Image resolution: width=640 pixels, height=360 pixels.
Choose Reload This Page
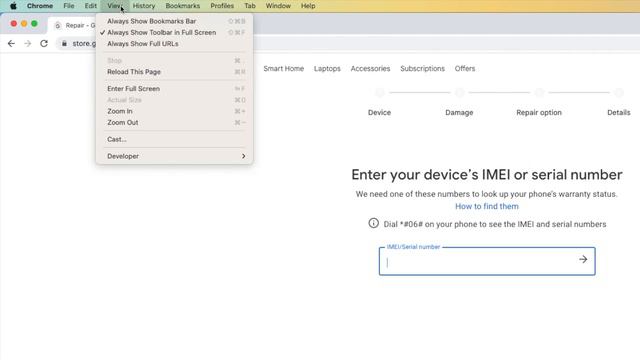174,71
